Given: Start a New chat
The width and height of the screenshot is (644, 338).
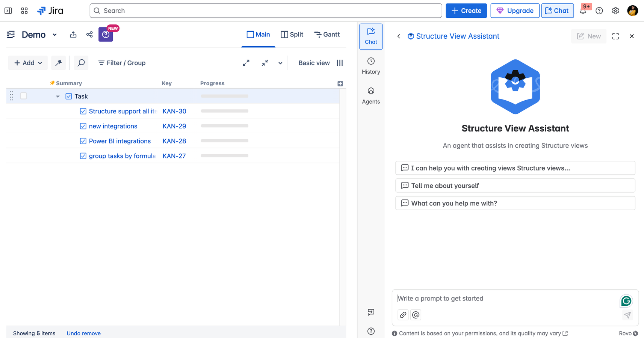Looking at the screenshot, I should (x=589, y=36).
